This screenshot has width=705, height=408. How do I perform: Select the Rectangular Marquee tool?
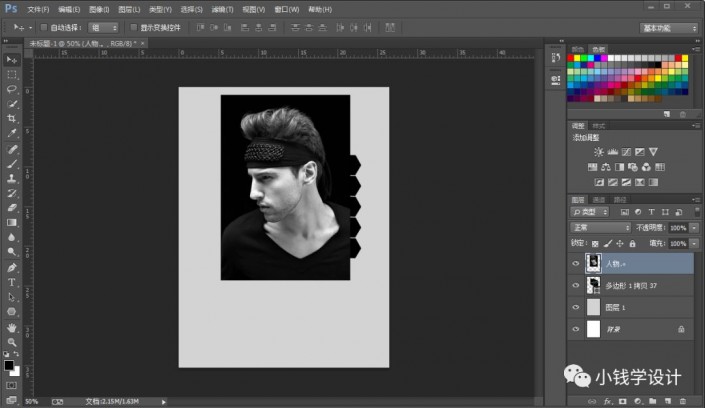[12, 74]
